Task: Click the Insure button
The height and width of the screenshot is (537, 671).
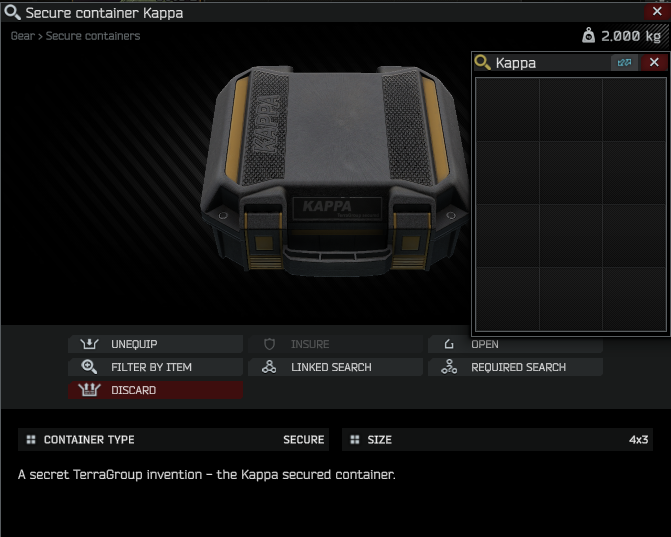Action: pos(335,344)
